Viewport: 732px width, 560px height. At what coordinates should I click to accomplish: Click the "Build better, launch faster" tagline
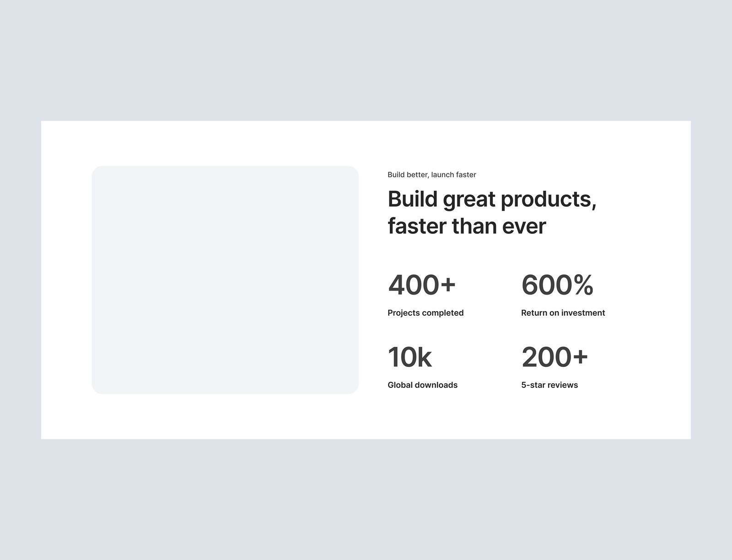click(x=431, y=175)
